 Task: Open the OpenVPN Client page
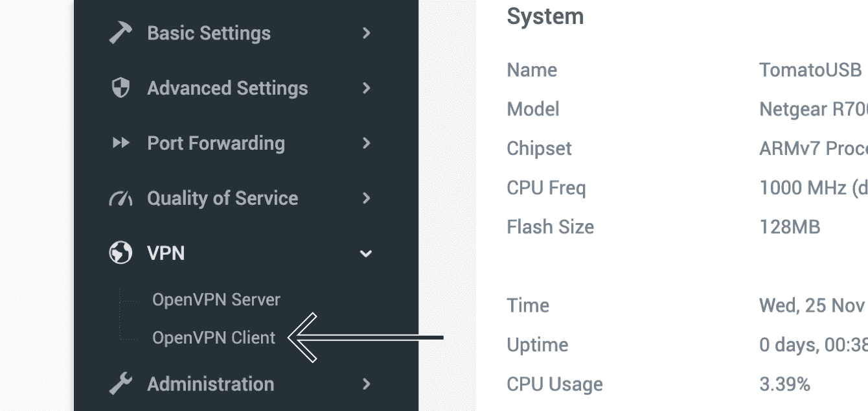coord(214,338)
